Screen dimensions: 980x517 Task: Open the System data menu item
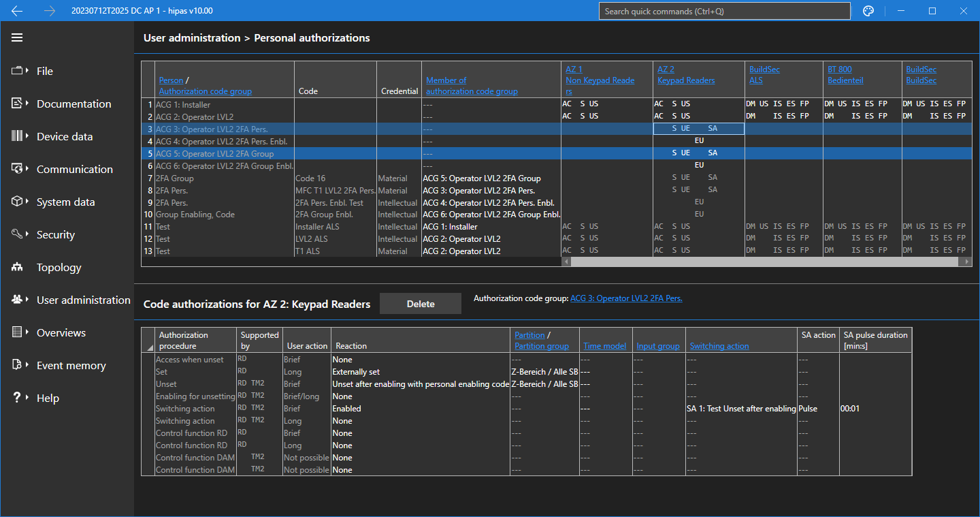(x=65, y=202)
